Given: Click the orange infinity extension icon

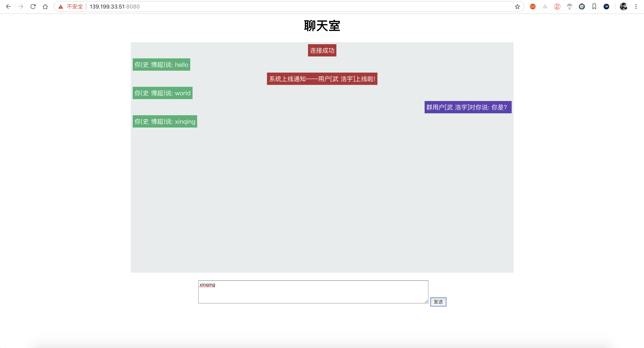Looking at the screenshot, I should tap(533, 7).
